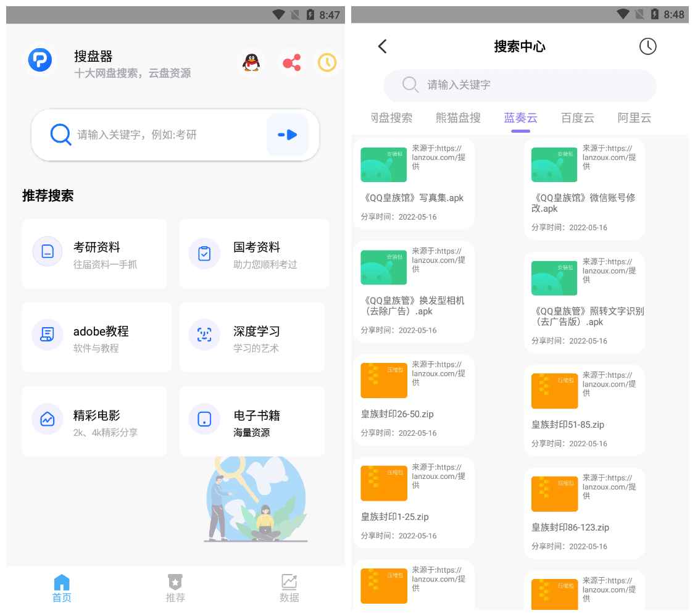Screen dimensions: 695x616
Task: Tap green APK thumbnail of 微信账号修改.apk
Action: (554, 164)
